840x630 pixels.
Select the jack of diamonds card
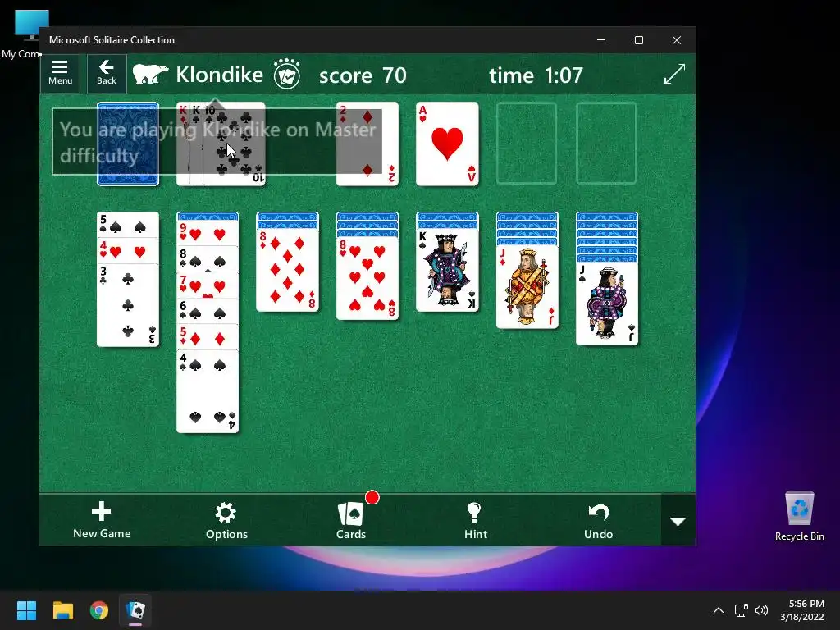click(x=527, y=287)
